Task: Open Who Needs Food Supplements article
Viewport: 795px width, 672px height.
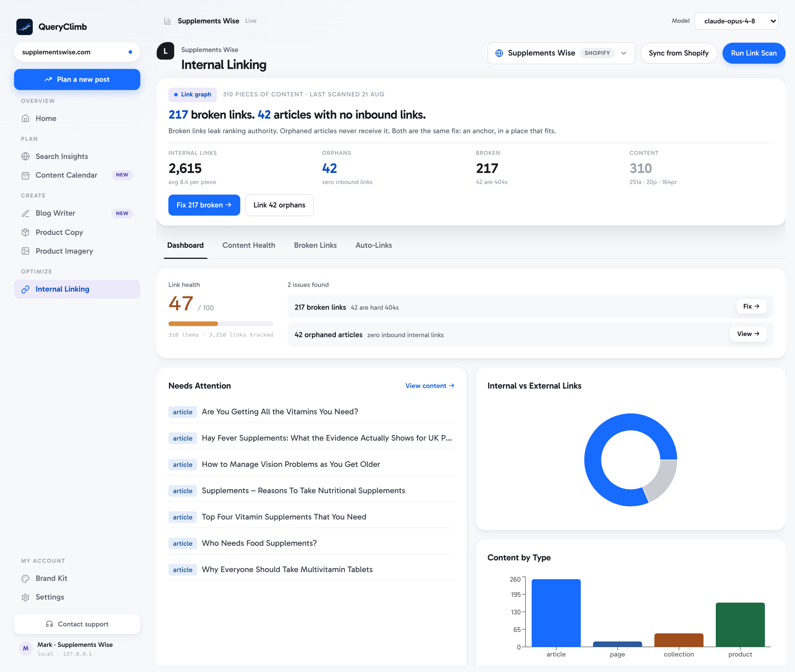Action: 311,543
